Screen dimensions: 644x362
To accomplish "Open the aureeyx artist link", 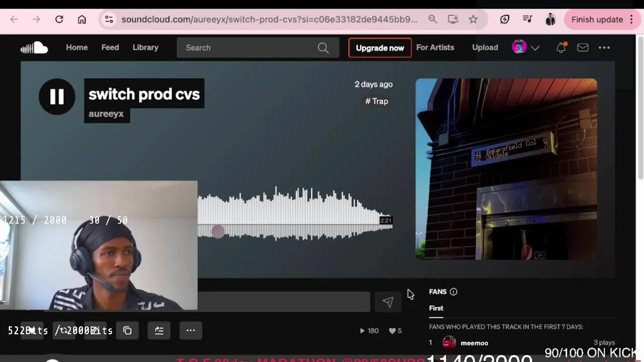I will (x=106, y=114).
